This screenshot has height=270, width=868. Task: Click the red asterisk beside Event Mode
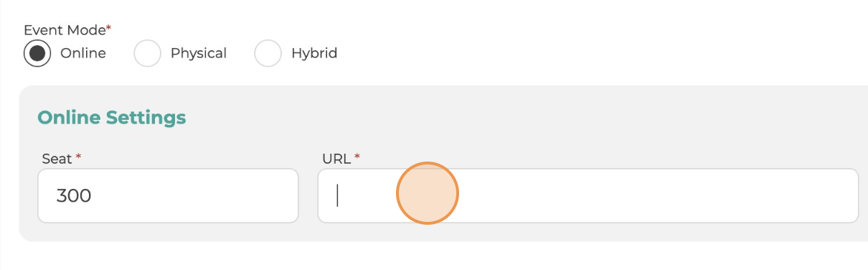point(109,29)
